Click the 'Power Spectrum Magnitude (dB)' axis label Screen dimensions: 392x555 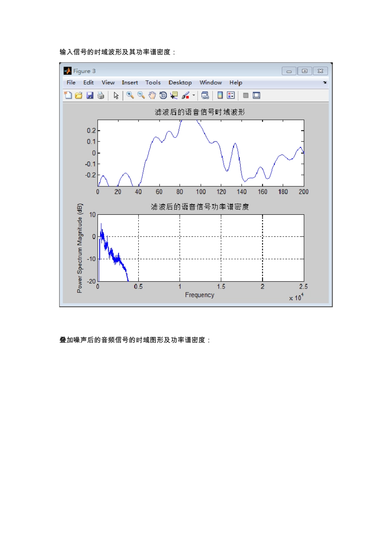point(80,248)
